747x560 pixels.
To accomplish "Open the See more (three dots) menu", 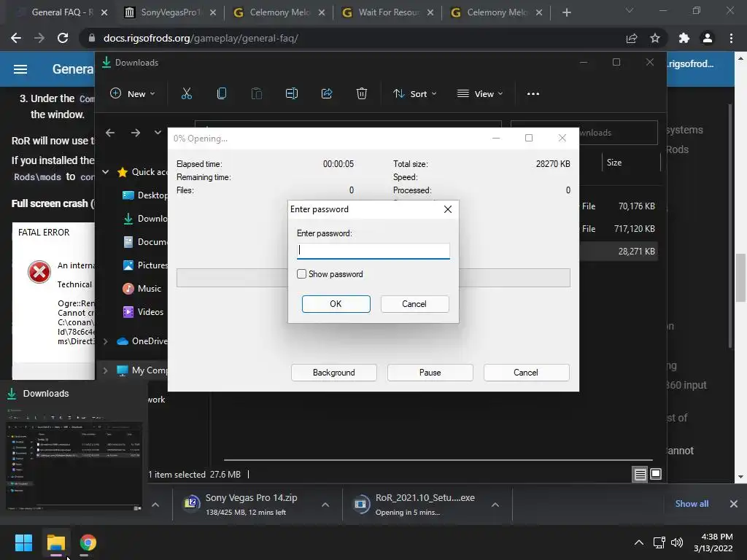I will tap(533, 94).
